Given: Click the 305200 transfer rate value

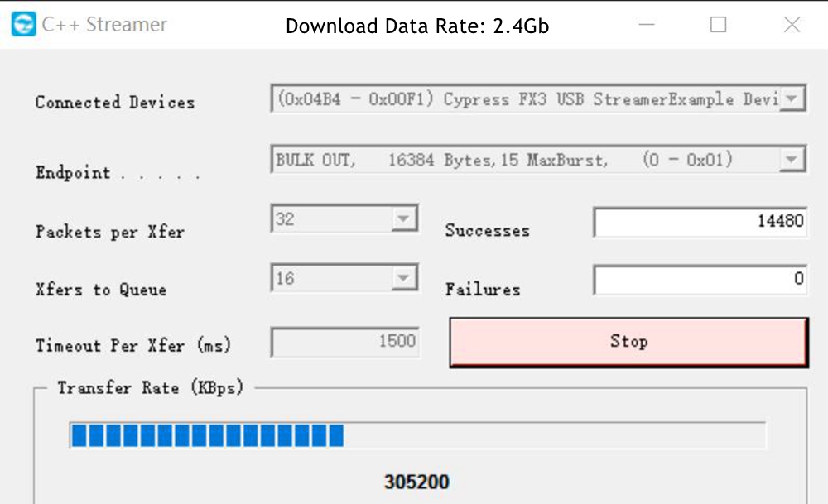Looking at the screenshot, I should click(x=416, y=482).
